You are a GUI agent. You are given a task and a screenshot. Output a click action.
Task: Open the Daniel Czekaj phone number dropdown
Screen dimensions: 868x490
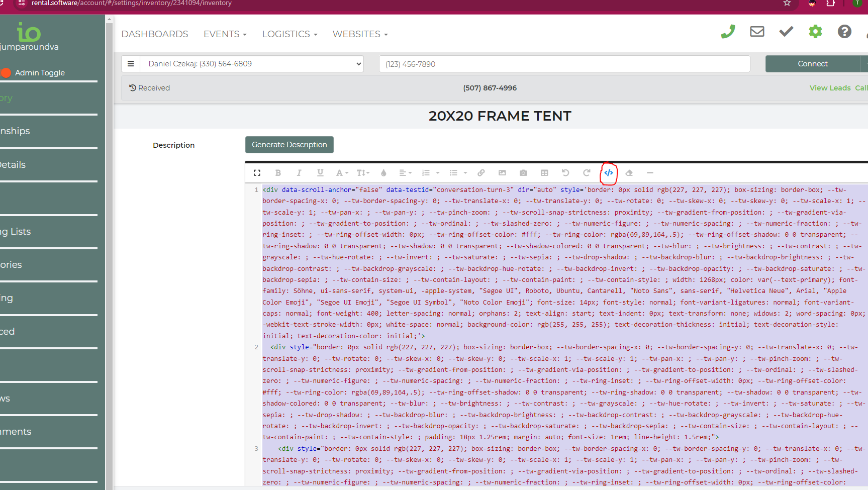pyautogui.click(x=252, y=64)
